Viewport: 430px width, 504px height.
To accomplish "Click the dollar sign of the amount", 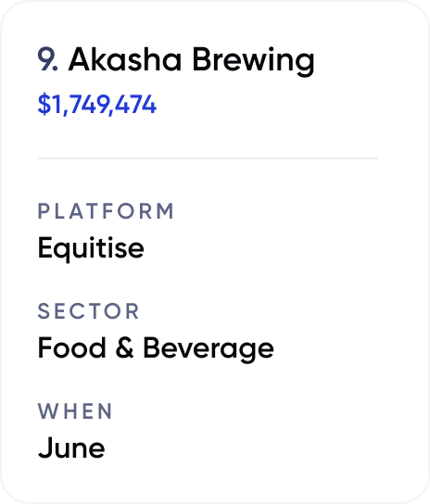I will (44, 105).
